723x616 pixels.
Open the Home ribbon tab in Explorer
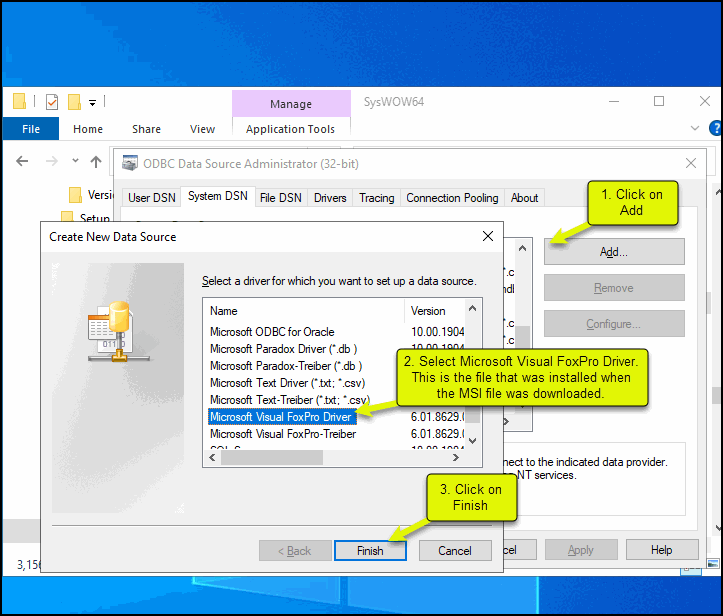click(x=88, y=129)
